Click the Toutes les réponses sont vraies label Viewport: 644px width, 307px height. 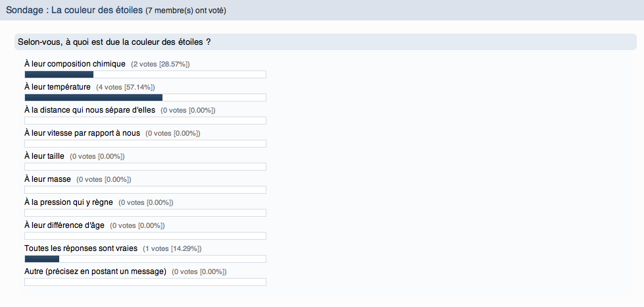pos(81,248)
